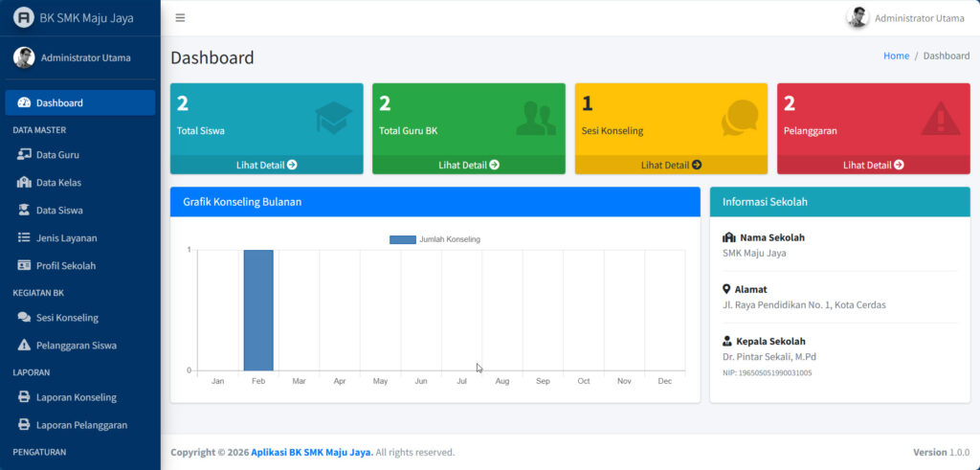This screenshot has width=980, height=470.
Task: Click the warning triangle icon on Pelanggaran card
Action: [940, 118]
